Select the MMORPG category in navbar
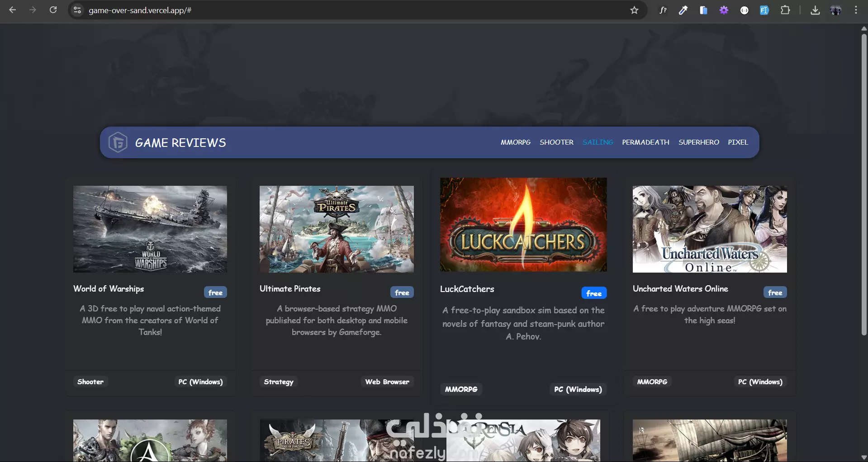Screen dimensions: 868x462 (x=516, y=142)
